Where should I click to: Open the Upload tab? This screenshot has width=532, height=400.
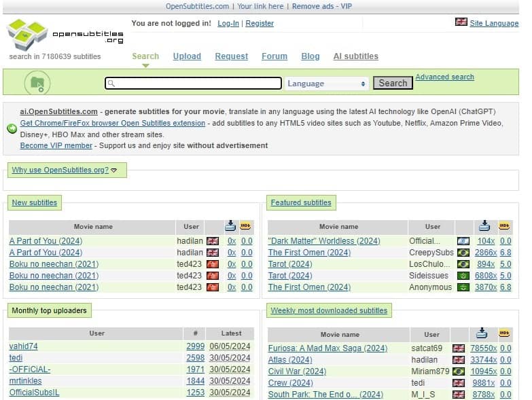pyautogui.click(x=187, y=56)
